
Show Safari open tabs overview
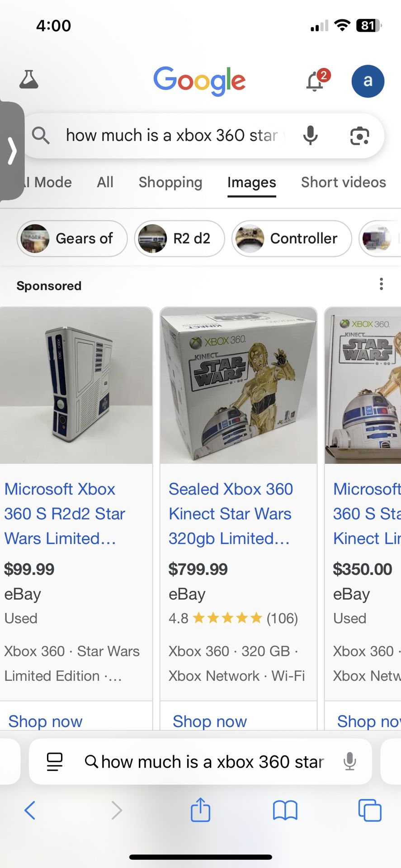[369, 810]
